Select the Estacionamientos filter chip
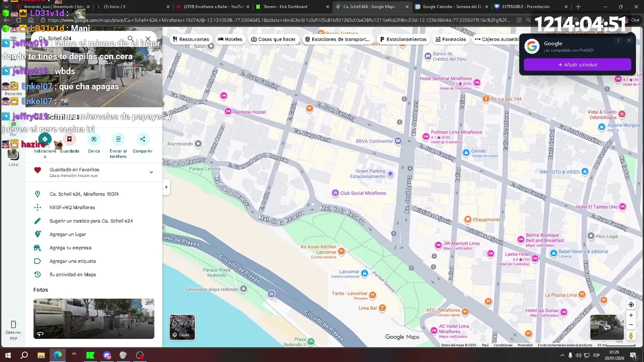This screenshot has width=644, height=362. pyautogui.click(x=403, y=39)
